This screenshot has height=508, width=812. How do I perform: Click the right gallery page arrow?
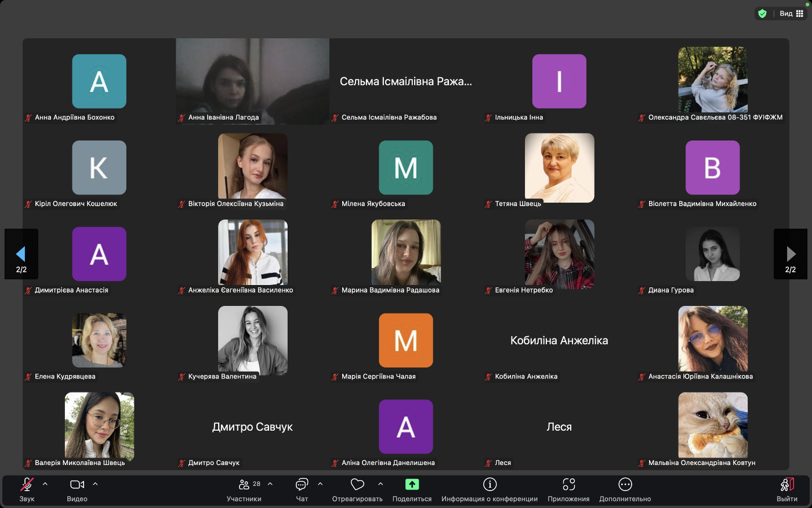click(791, 254)
